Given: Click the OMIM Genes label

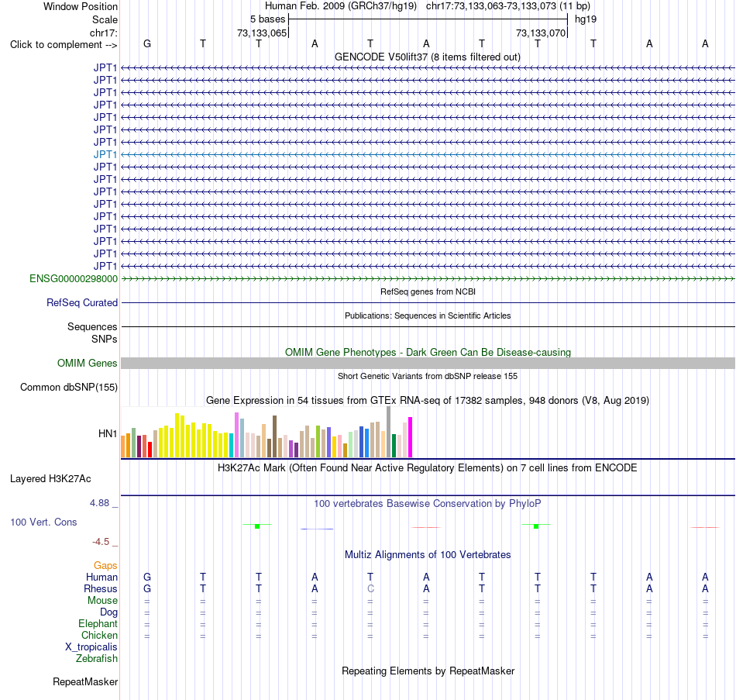Looking at the screenshot, I should 87,363.
